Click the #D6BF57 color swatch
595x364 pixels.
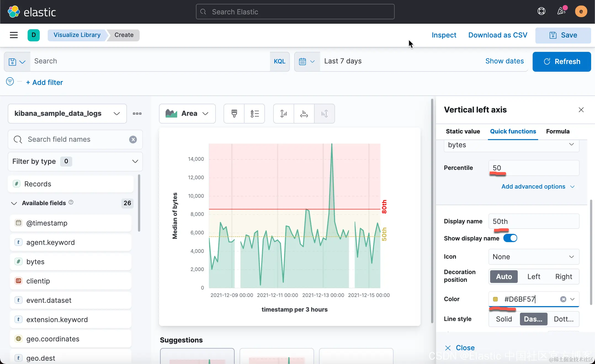tap(495, 299)
